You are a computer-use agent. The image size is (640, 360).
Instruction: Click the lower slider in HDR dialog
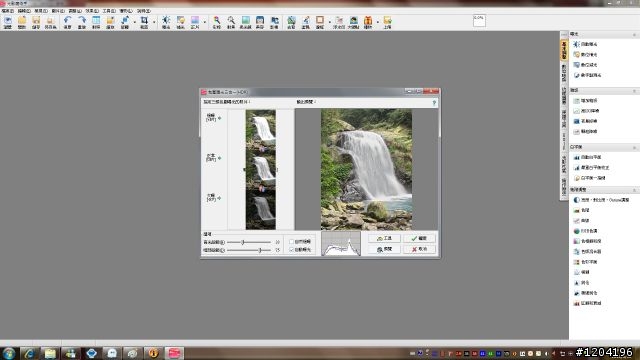[x=249, y=250]
